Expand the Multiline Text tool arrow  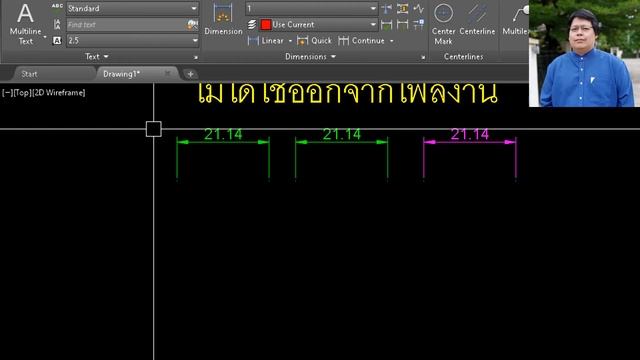pos(45,38)
